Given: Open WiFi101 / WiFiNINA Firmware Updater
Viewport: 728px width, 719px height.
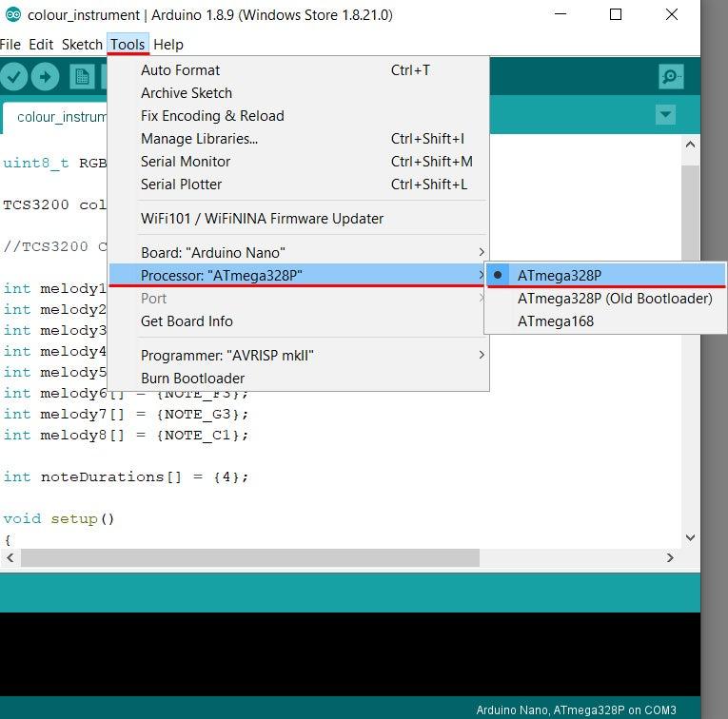Looking at the screenshot, I should point(298,218).
